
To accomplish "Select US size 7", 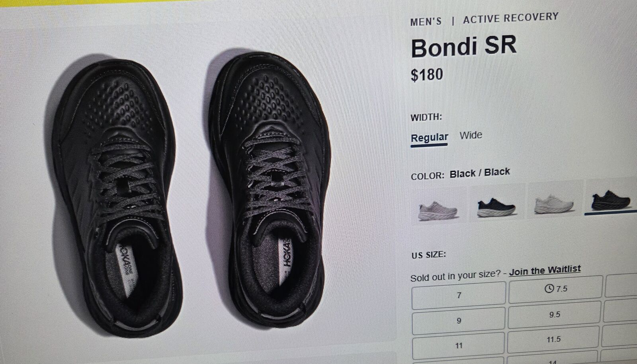I will pos(459,295).
